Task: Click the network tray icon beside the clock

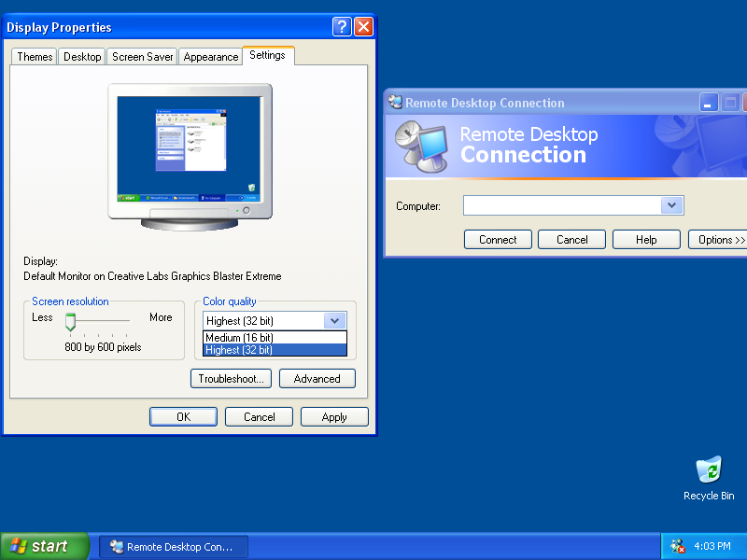Action: pos(677,546)
